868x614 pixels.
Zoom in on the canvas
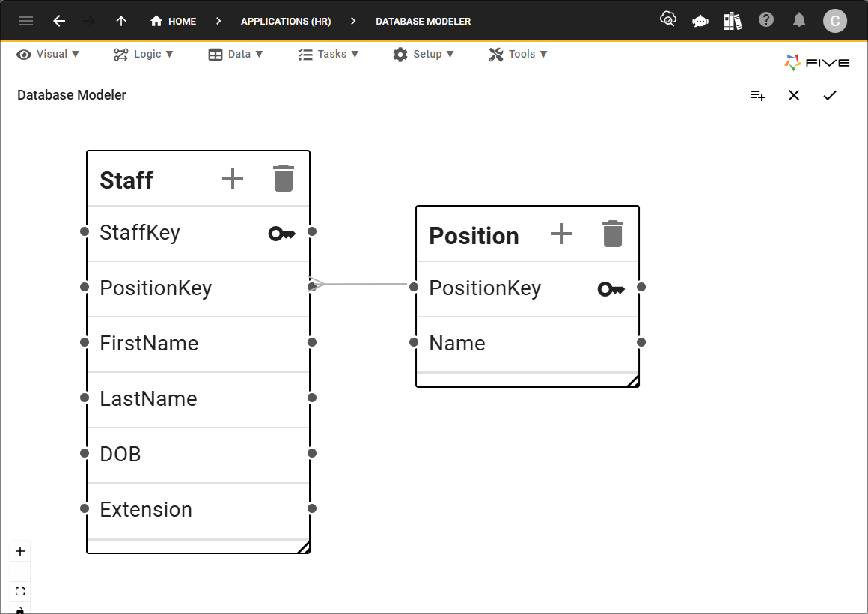[20, 551]
